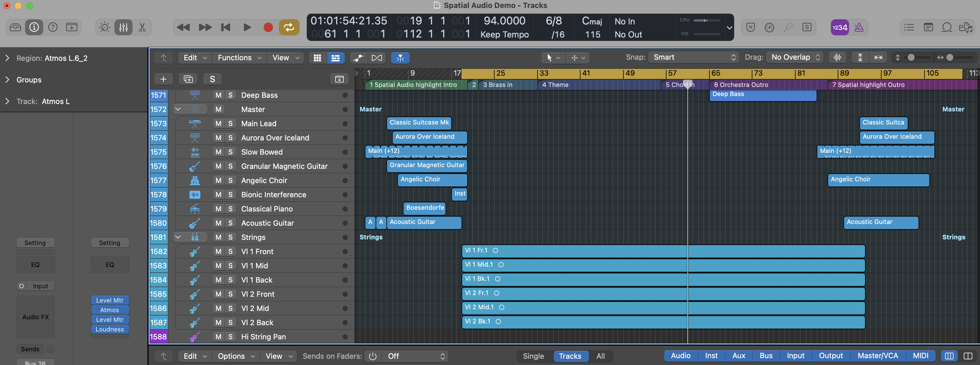Click the Audio tab at bottom bar
Viewport: 980px width, 365px height.
(x=681, y=356)
